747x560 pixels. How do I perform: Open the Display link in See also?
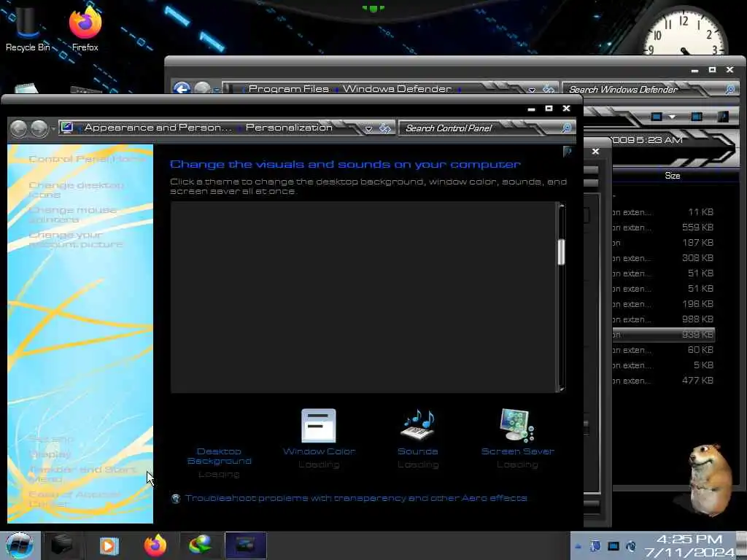50,454
